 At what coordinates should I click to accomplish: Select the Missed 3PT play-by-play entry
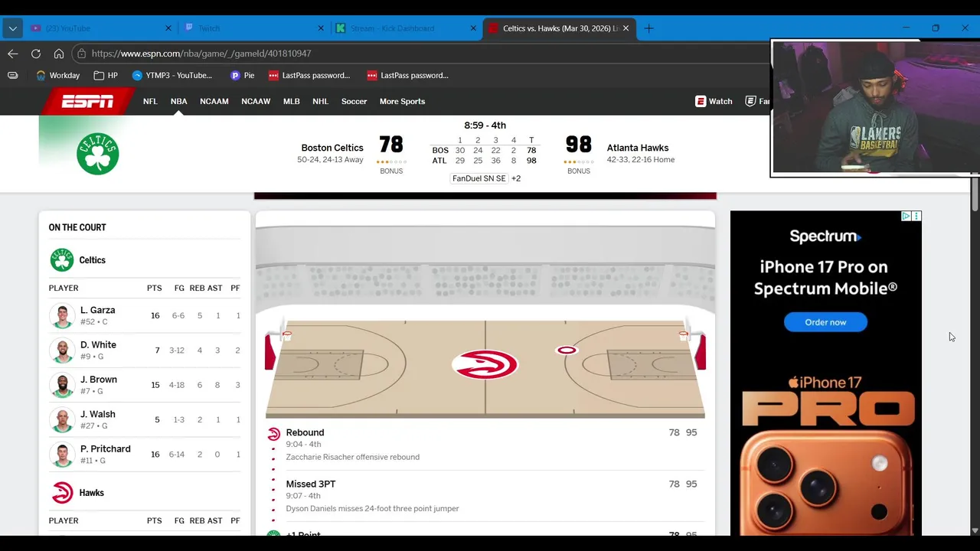pos(485,495)
